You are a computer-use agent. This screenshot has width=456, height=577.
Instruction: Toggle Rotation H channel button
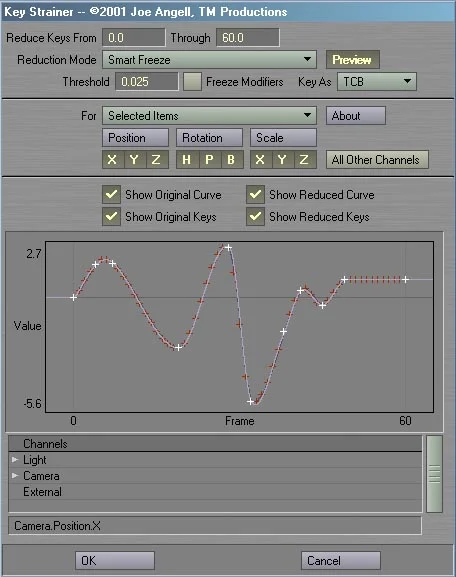coord(187,160)
